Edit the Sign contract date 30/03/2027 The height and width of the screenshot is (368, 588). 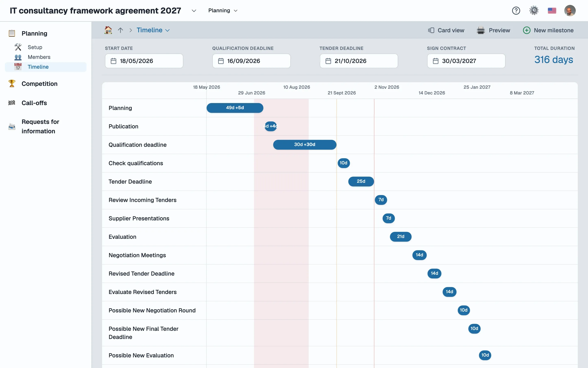click(x=466, y=61)
